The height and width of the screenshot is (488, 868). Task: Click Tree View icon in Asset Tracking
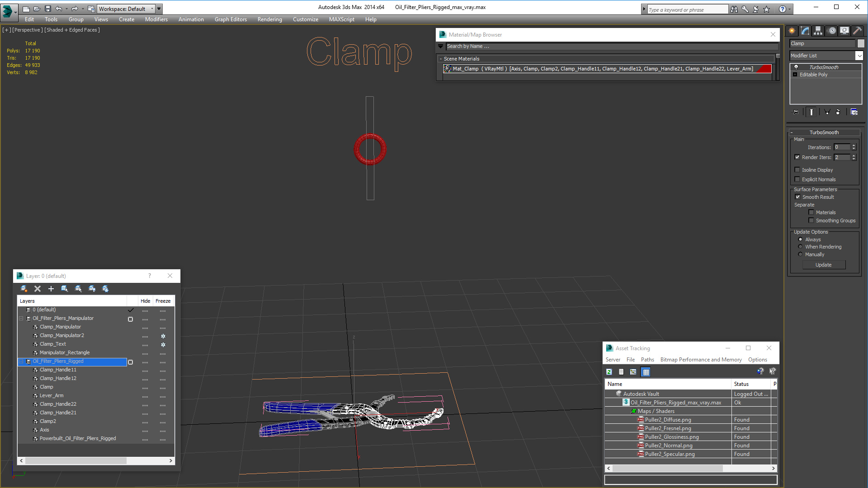coord(633,372)
